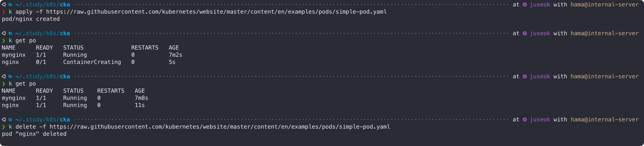
Task: Click the "pod/nginx created" output line
Action: (31, 19)
